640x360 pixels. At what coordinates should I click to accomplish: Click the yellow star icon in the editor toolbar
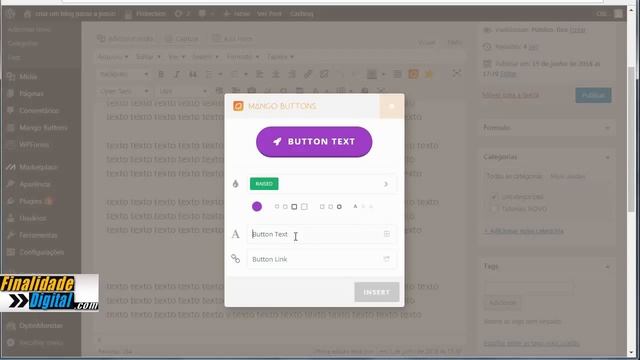(429, 74)
